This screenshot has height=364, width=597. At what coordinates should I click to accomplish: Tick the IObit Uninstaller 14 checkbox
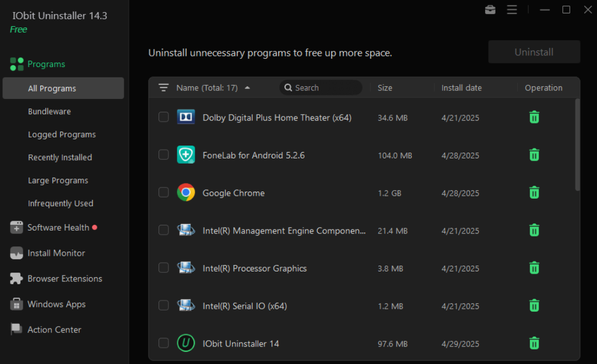(164, 343)
